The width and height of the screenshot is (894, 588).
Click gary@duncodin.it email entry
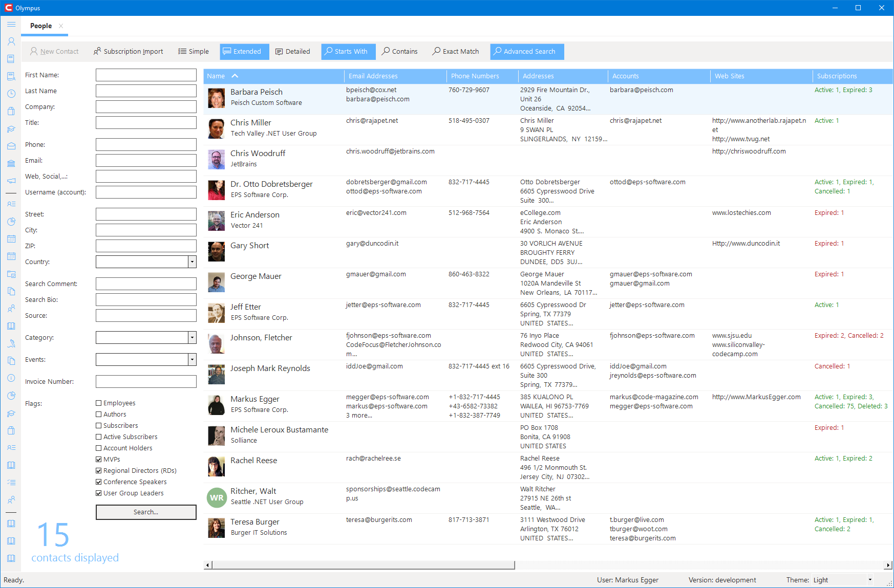click(372, 244)
